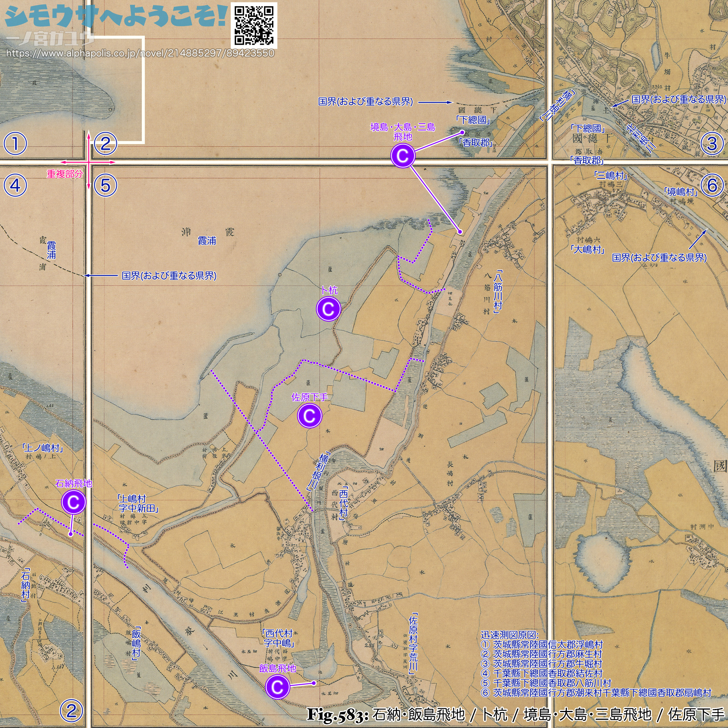This screenshot has height=728, width=728.
Task: Click the circled number ⑥ map sheet marker
Action: pos(712,185)
